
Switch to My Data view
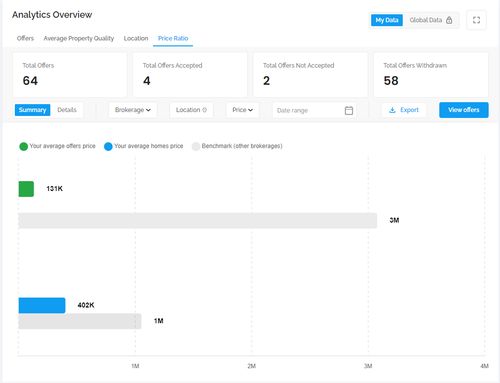pos(387,20)
